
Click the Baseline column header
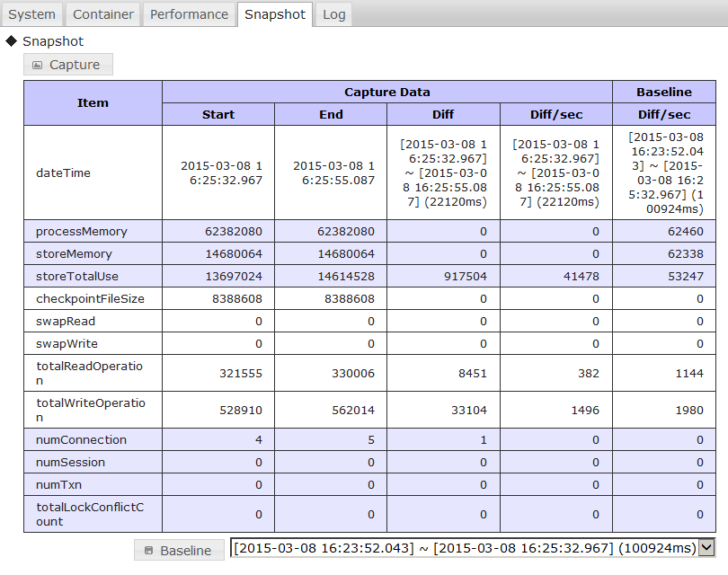(663, 92)
